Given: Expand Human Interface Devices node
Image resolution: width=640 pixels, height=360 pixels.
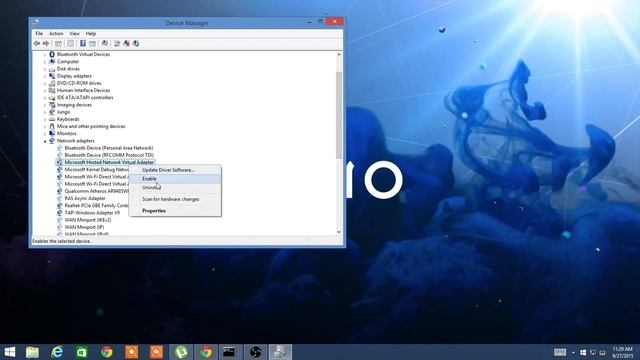Looking at the screenshot, I should coord(45,90).
